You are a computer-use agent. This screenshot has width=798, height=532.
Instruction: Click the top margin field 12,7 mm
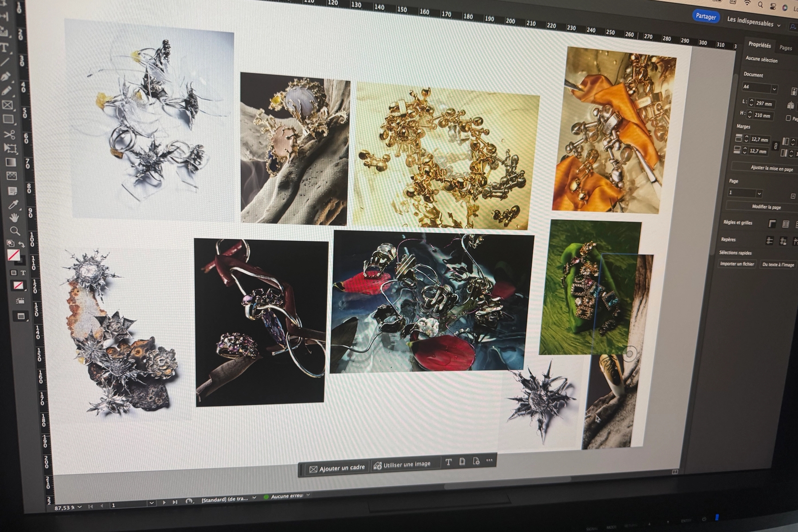tap(759, 139)
